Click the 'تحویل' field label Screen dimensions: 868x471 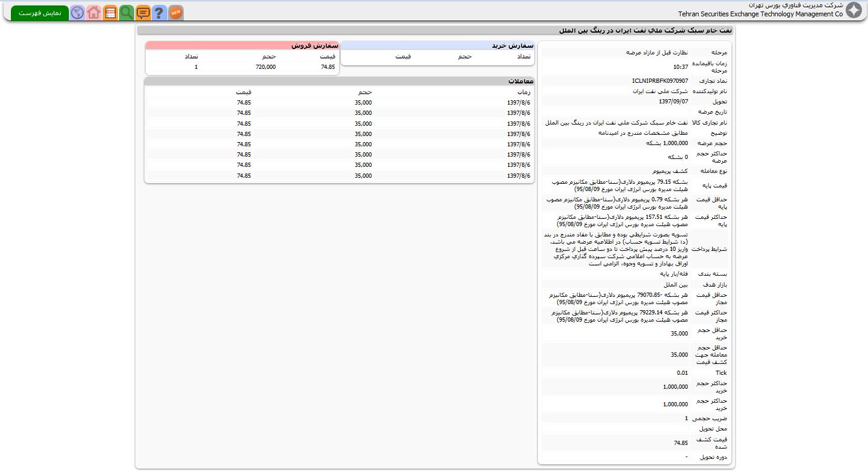[x=720, y=101]
